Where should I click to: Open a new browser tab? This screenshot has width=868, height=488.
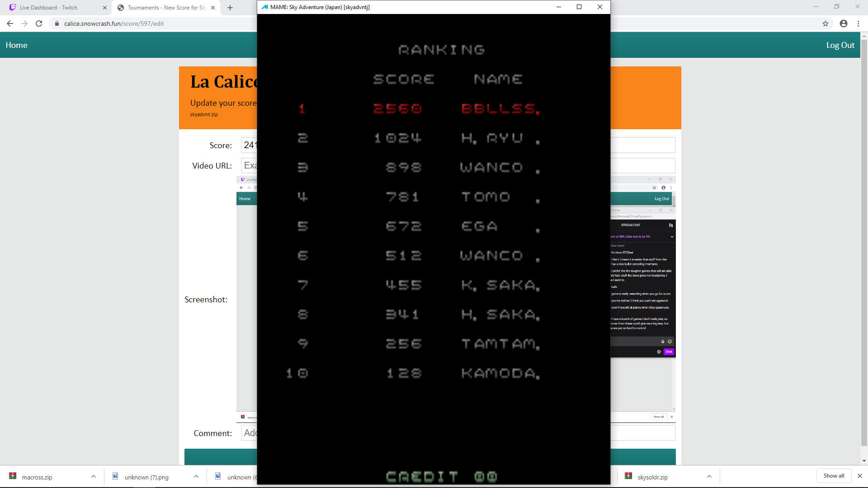click(230, 8)
